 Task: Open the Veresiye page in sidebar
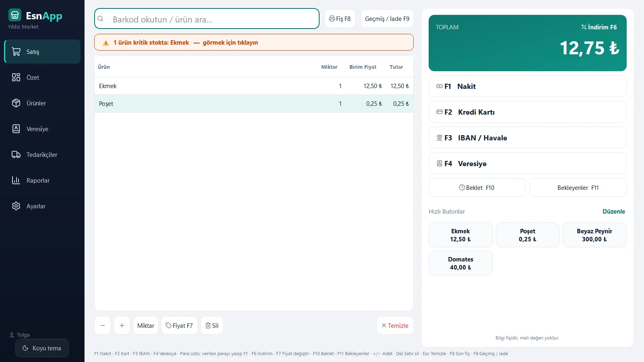tap(42, 129)
